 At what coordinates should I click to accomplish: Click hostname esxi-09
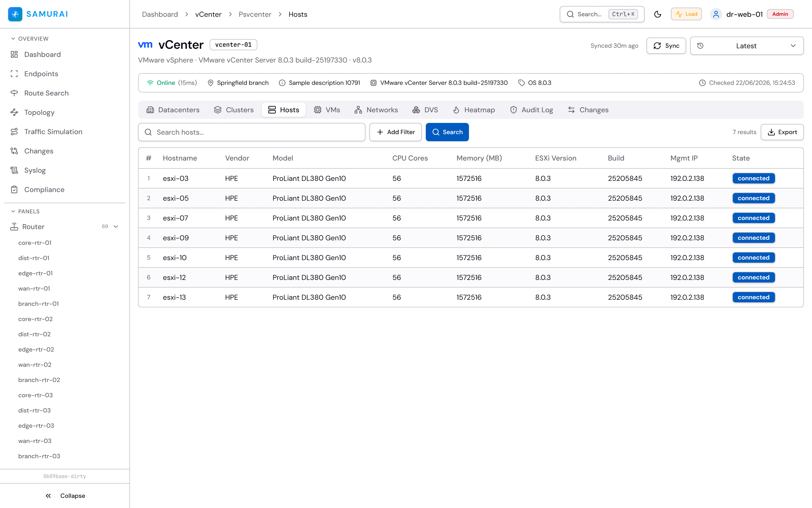click(176, 238)
